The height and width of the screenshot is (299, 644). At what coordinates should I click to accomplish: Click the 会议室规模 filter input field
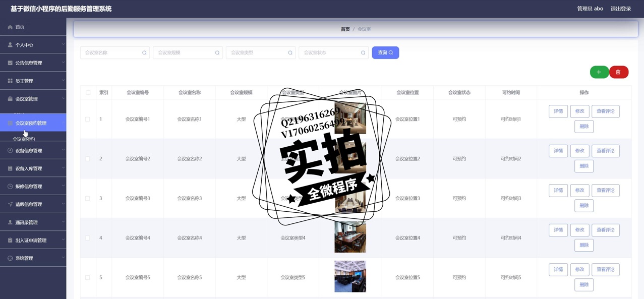pos(184,53)
